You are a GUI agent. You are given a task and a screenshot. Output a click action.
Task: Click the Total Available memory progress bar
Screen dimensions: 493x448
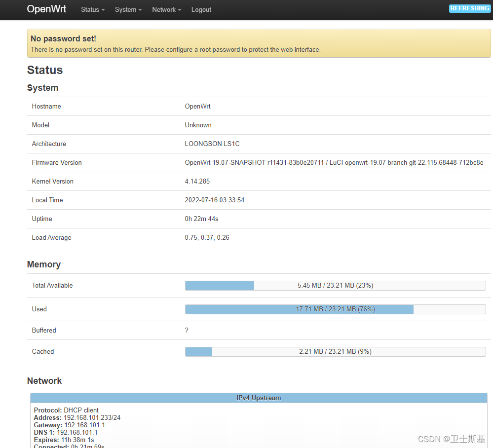335,286
